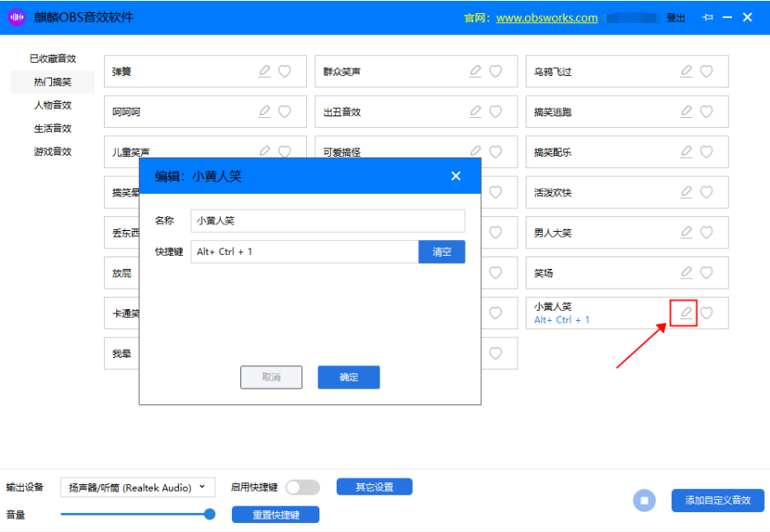Favorite the 乌鸦飞过 sound effect

pos(706,72)
